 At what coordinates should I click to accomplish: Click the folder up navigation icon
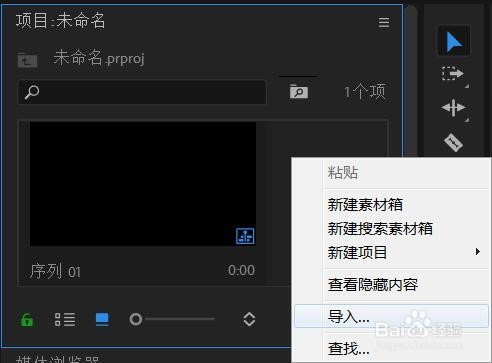27,60
